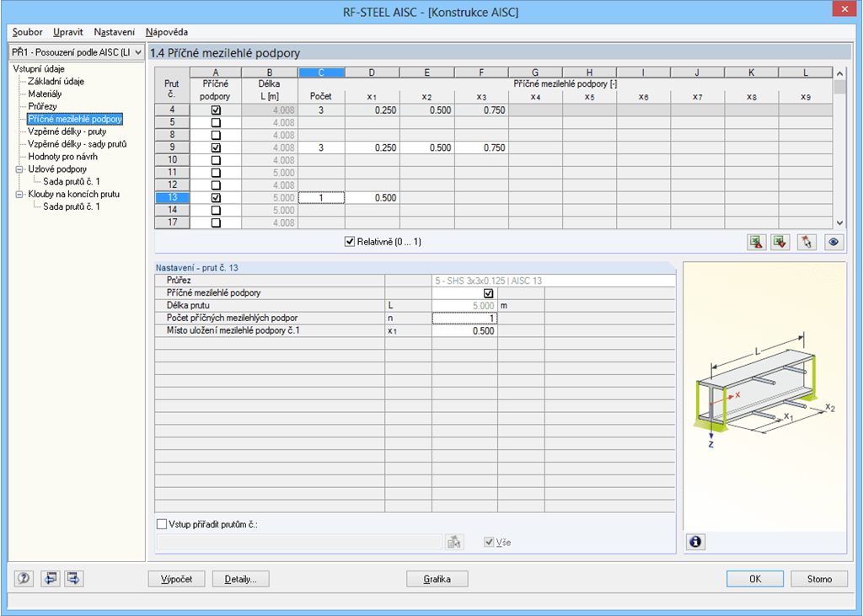Select Sada prutů č. 1 under Uzlové podpory
Screen dimensions: 863x616
tap(72, 182)
